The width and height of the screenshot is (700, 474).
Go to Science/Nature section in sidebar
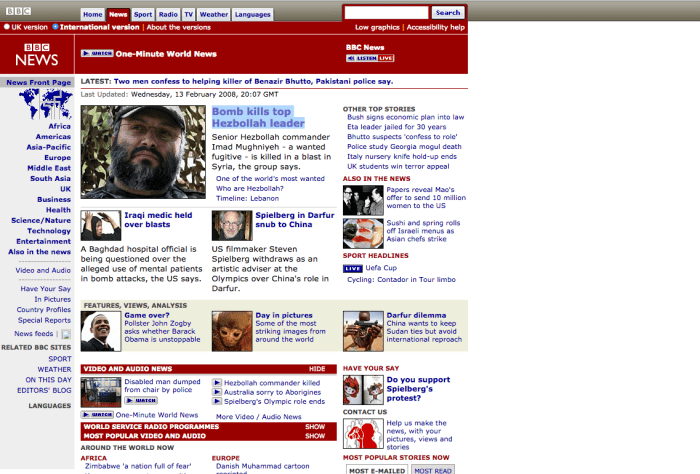[x=41, y=220]
